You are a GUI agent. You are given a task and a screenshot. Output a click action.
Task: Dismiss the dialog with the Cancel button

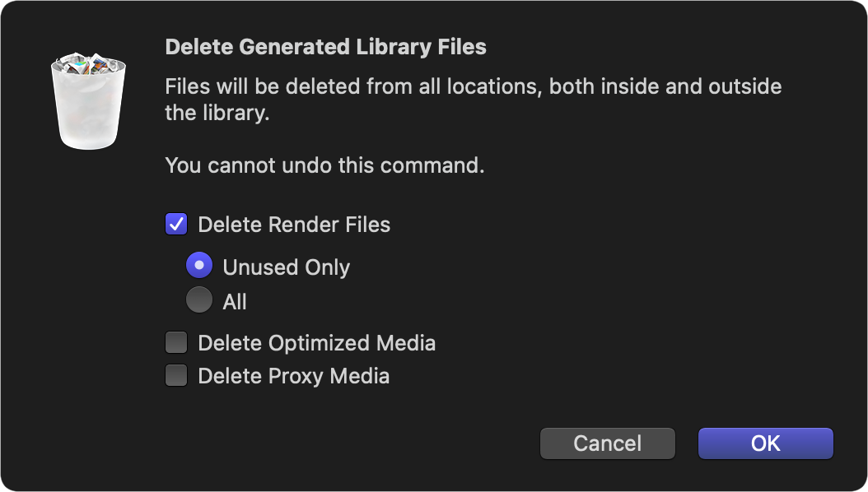[x=607, y=443]
